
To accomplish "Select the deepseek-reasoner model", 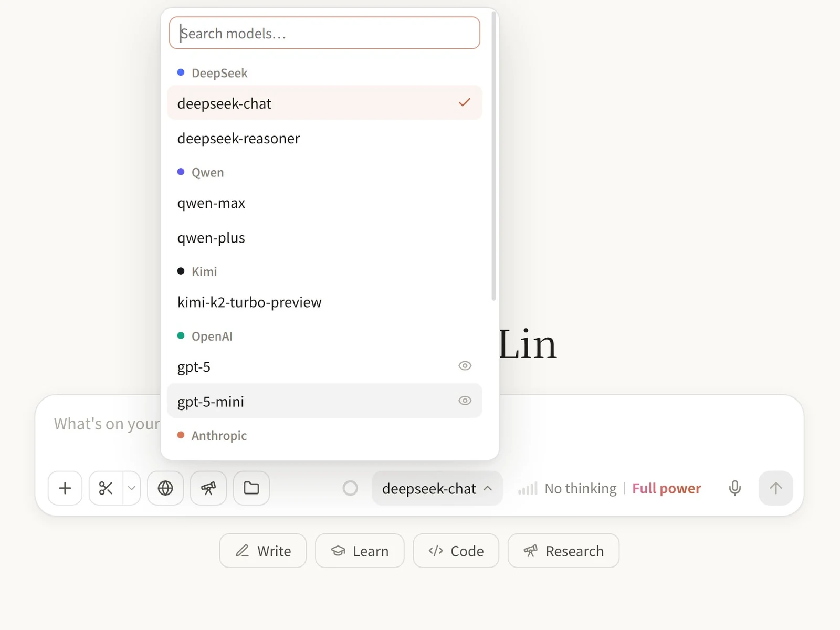I will [x=324, y=138].
